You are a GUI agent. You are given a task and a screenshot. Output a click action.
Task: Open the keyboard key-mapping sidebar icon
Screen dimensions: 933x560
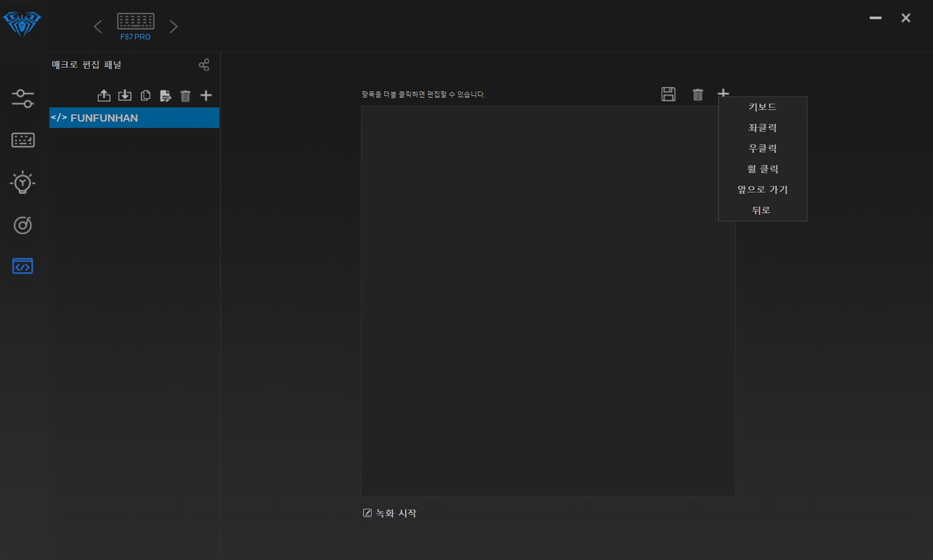(x=22, y=140)
